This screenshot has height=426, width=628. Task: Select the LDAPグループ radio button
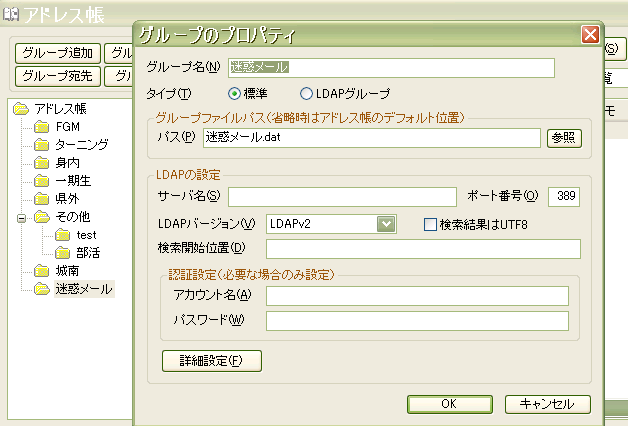(x=306, y=94)
